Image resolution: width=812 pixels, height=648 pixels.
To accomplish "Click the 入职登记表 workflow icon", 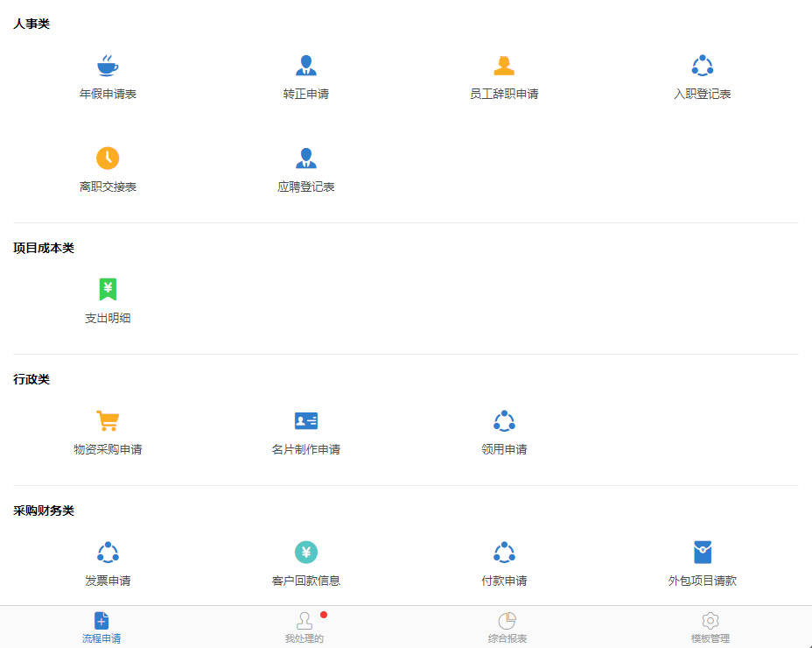I will click(x=702, y=66).
